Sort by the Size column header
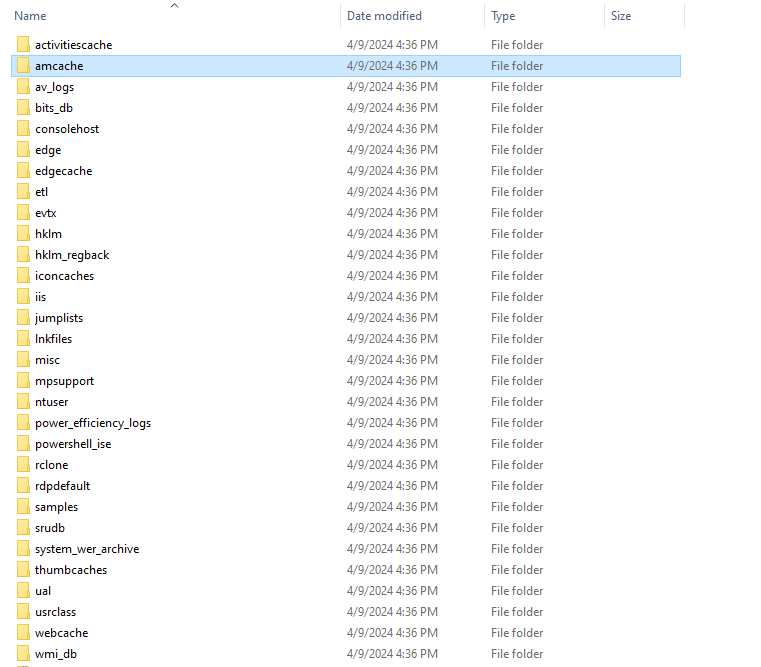Image resolution: width=761 pixels, height=667 pixels. pos(621,16)
